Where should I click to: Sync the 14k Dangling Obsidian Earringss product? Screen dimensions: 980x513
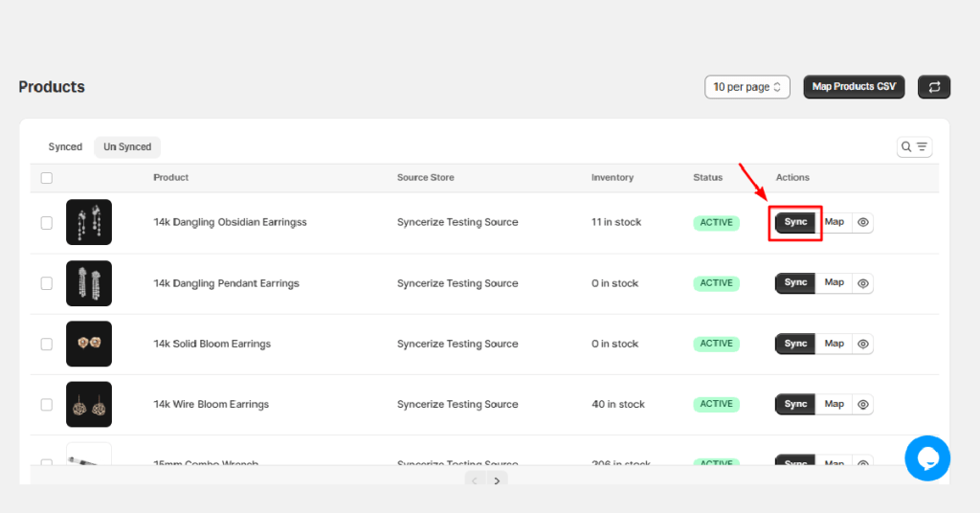point(795,222)
